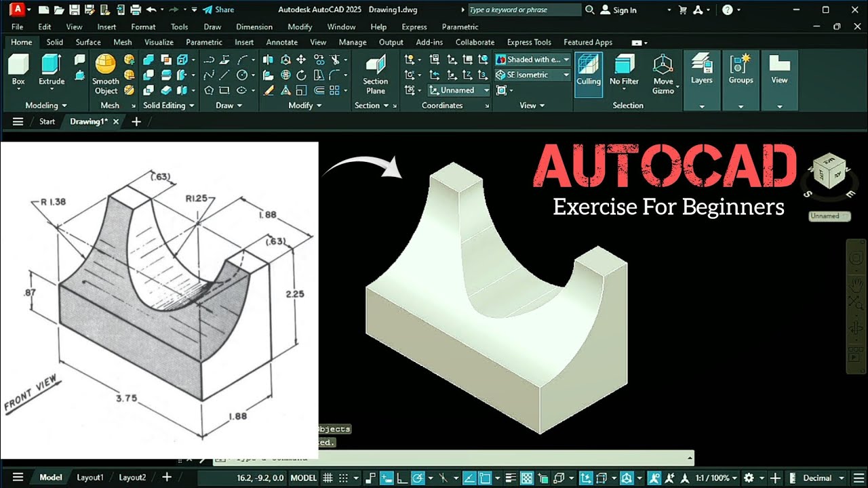The width and height of the screenshot is (868, 488).
Task: Open the Layout1 tab
Action: click(x=90, y=478)
